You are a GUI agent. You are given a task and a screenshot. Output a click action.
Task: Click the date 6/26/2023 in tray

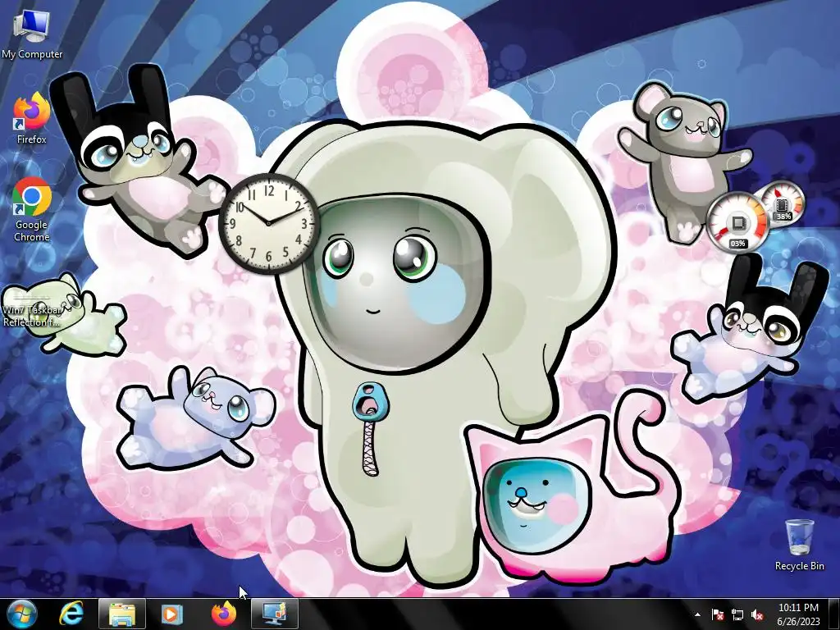798,622
